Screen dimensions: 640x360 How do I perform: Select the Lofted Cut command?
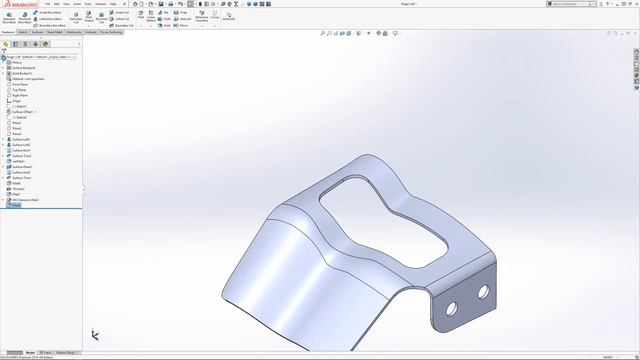coord(119,19)
